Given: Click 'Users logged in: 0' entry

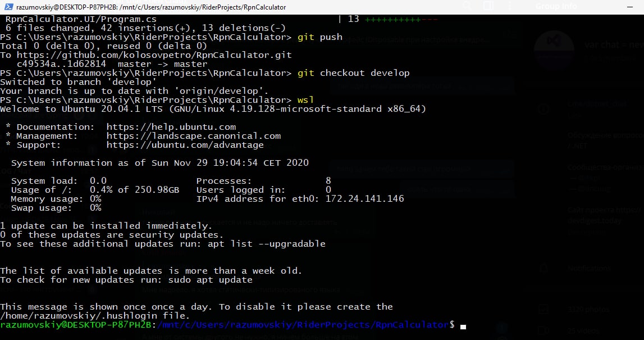Looking at the screenshot, I should tap(263, 190).
